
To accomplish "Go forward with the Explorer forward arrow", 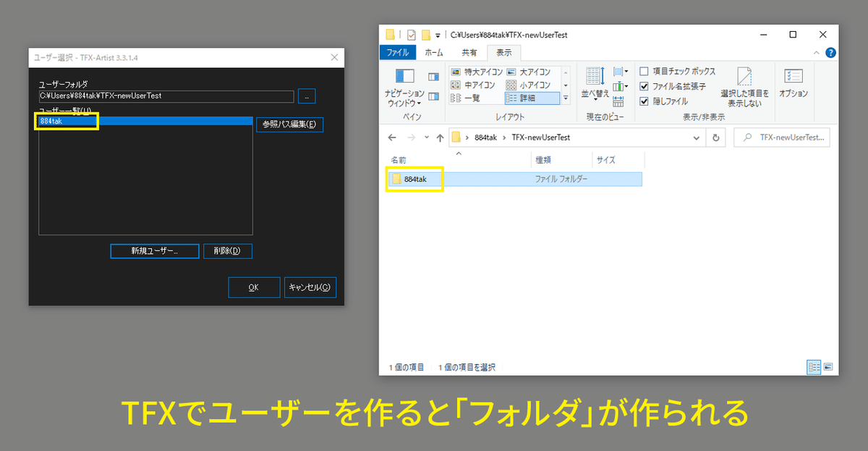I will 412,138.
